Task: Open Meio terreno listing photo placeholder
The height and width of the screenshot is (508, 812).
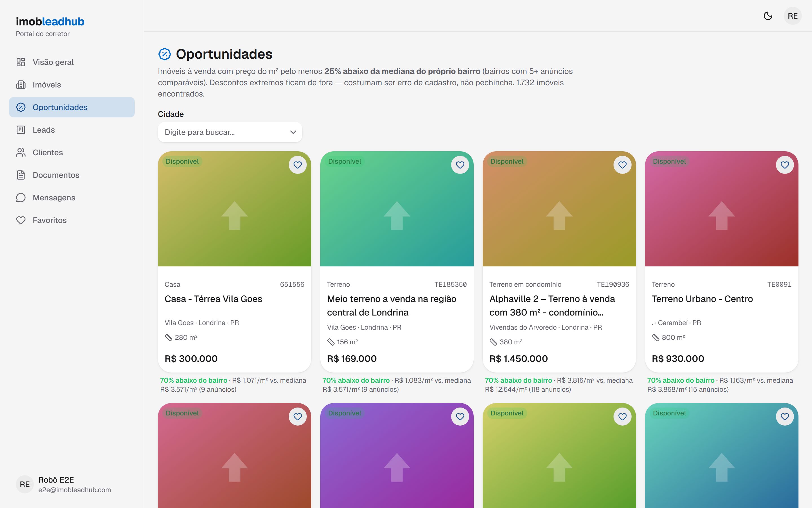Action: tap(397, 209)
